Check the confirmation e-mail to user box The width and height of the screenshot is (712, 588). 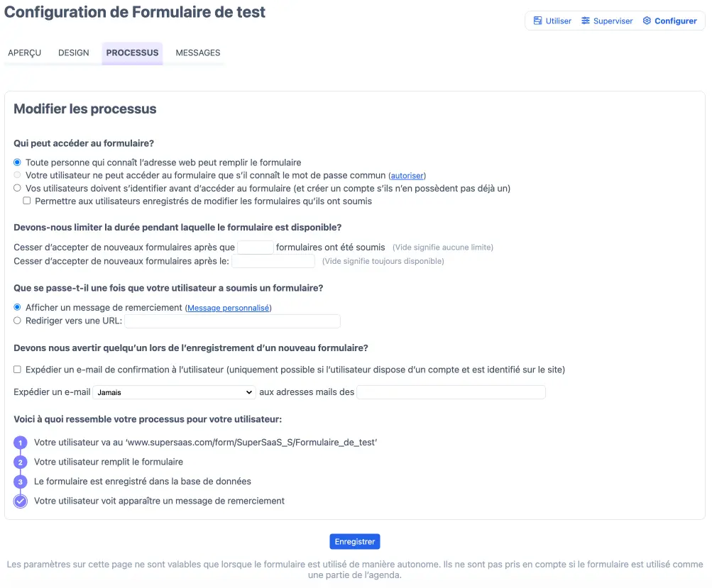(18, 370)
